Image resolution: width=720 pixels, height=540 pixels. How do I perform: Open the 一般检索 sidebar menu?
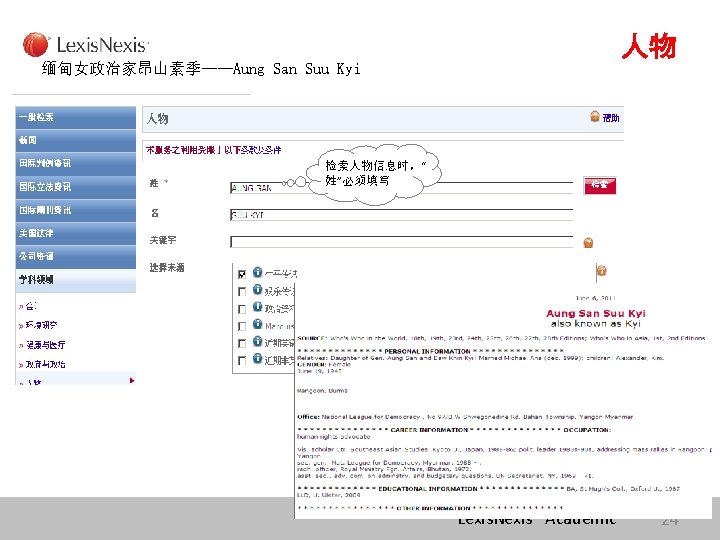click(x=76, y=118)
